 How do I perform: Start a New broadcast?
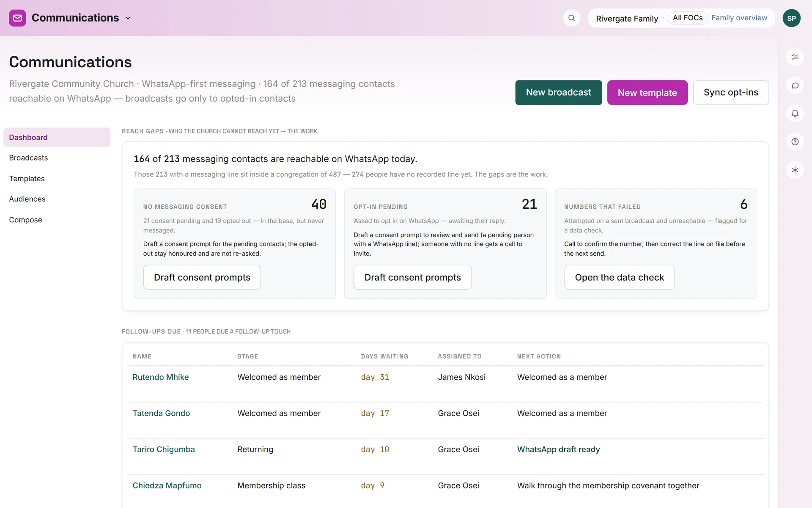558,92
